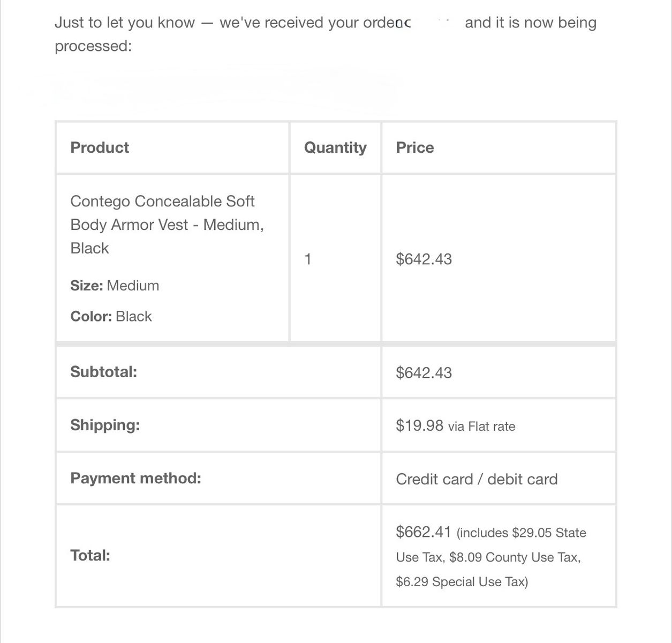Click the order received message text
The image size is (672, 643).
click(326, 34)
